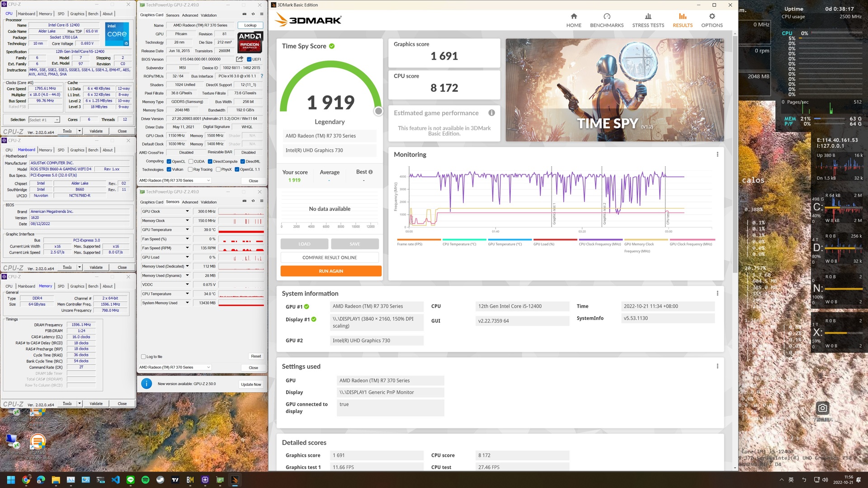
Task: Open Settings used three-dot menu
Action: tap(717, 366)
